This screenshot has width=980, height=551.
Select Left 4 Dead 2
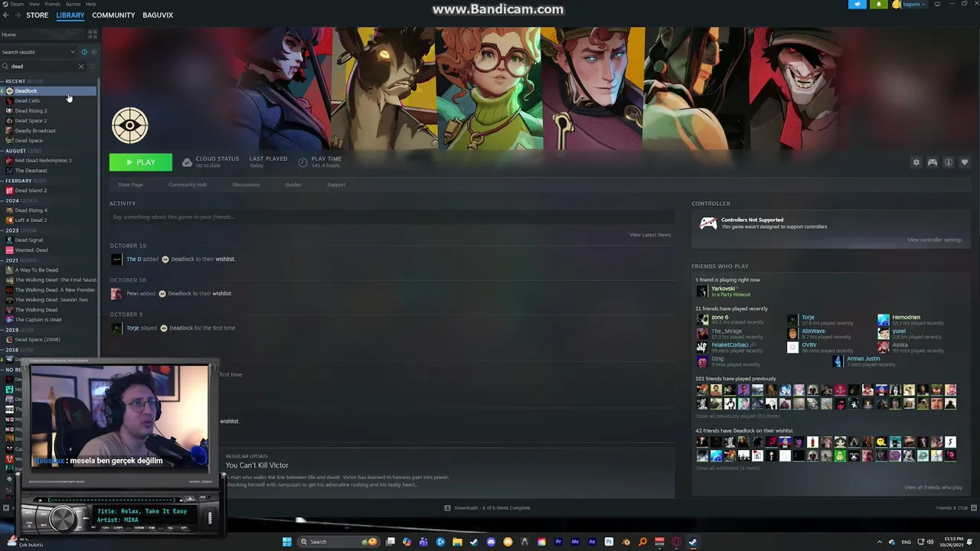coord(31,220)
